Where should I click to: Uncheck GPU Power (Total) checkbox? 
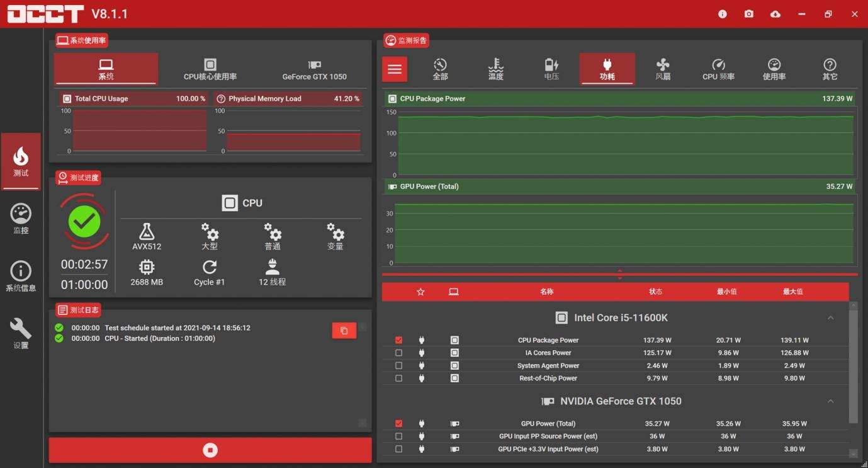click(398, 423)
